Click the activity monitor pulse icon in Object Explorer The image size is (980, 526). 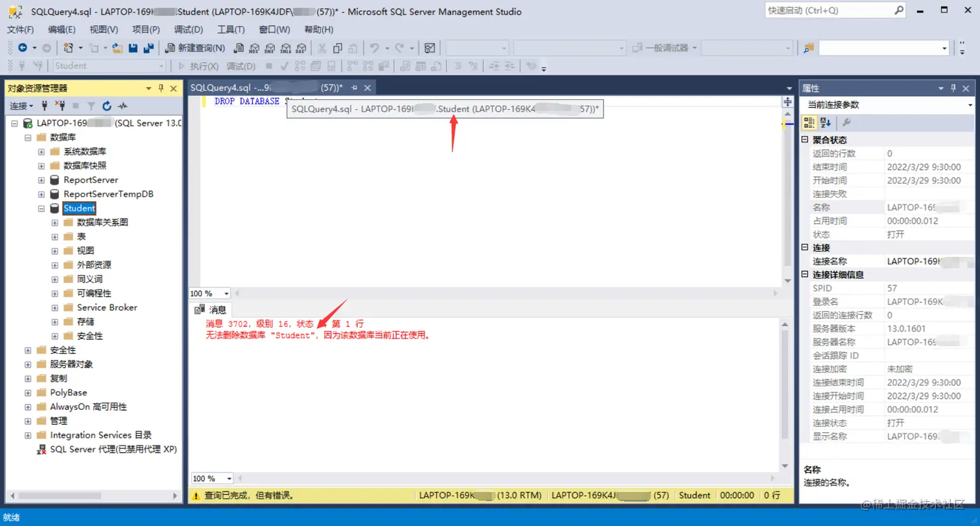pyautogui.click(x=122, y=106)
